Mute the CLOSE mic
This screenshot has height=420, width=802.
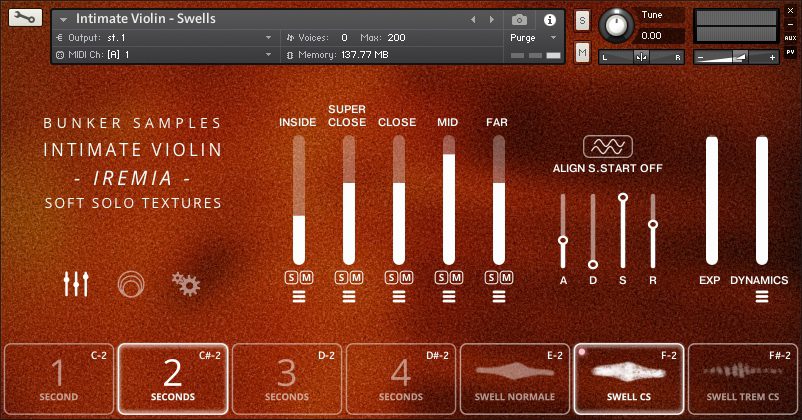[407, 278]
